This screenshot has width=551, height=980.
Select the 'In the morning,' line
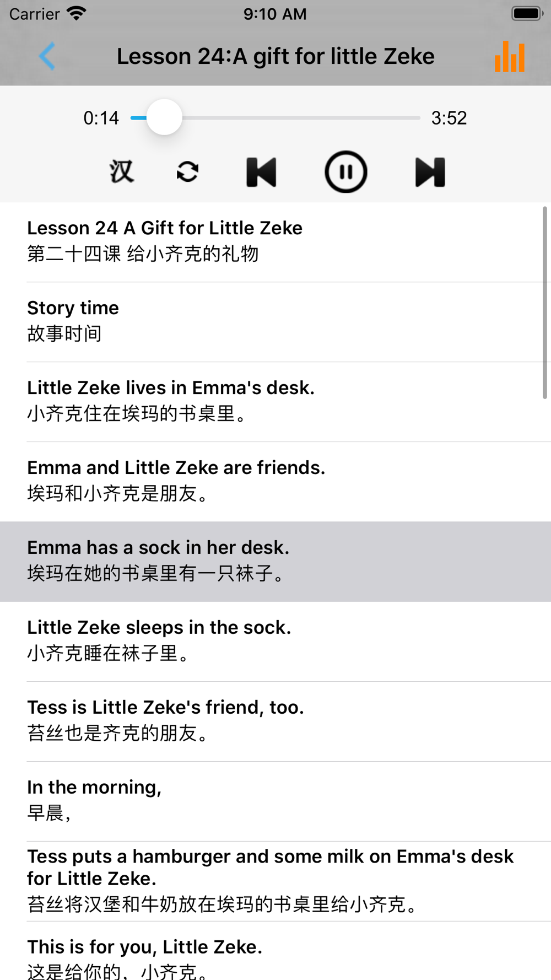tap(275, 801)
